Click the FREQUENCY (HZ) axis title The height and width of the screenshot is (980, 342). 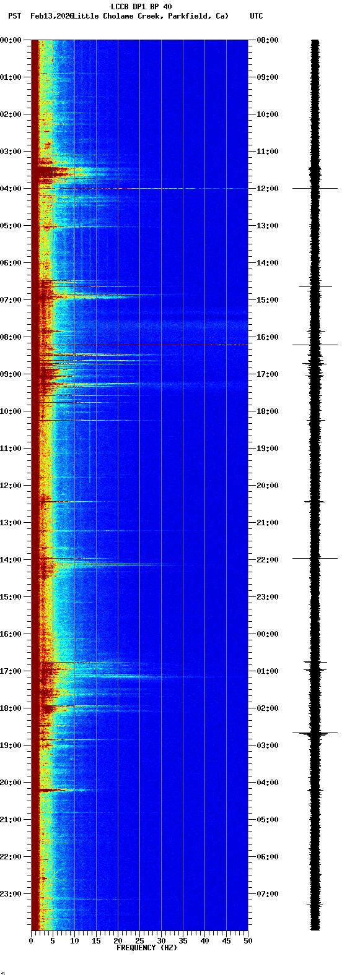tap(147, 948)
